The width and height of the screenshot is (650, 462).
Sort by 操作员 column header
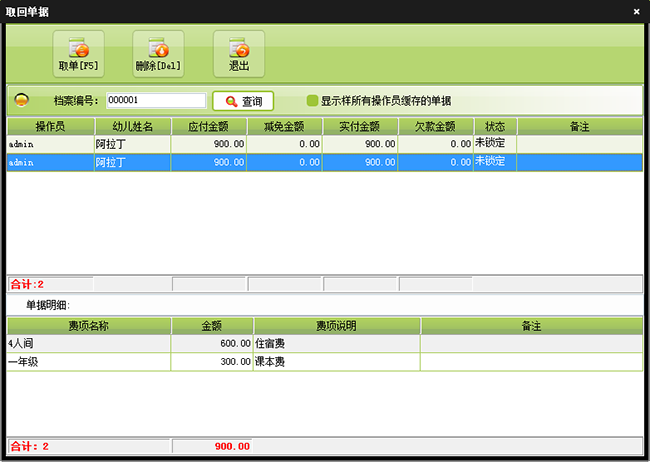(x=51, y=127)
